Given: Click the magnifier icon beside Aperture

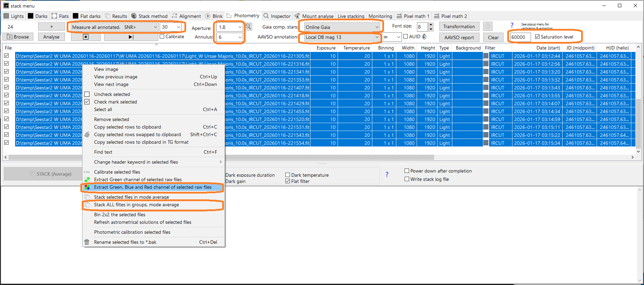Looking at the screenshot, I should [x=248, y=27].
